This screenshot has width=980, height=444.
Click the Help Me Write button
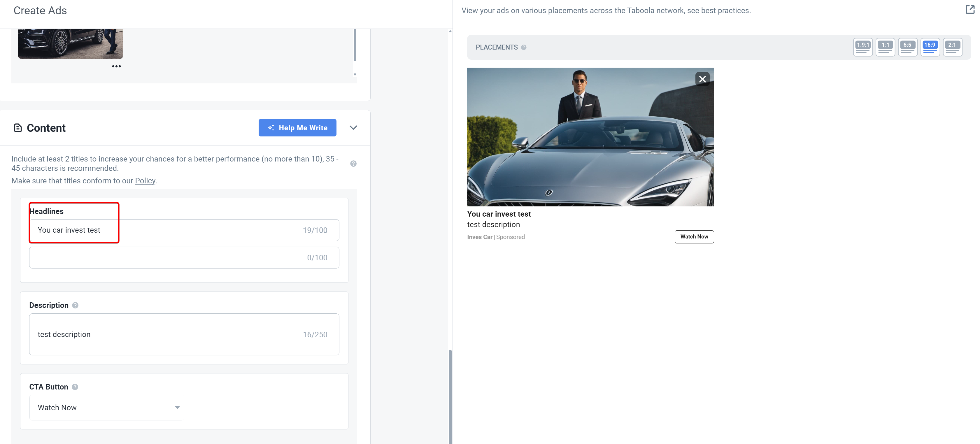(x=297, y=128)
